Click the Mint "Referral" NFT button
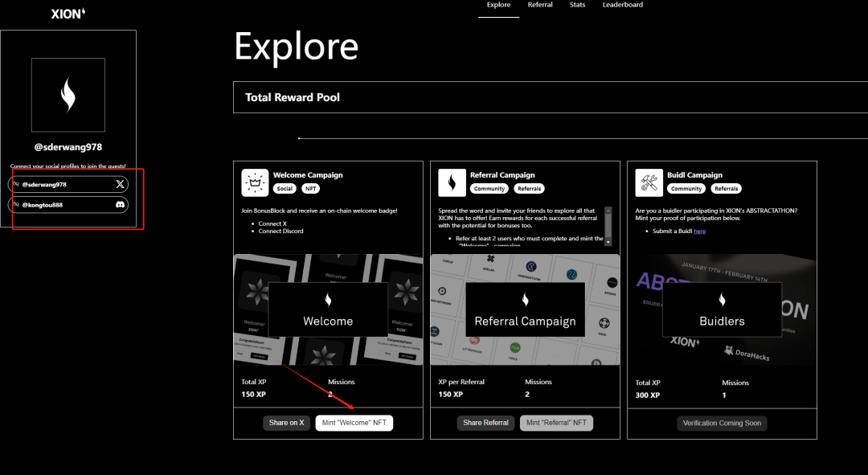868x475 pixels. point(556,423)
